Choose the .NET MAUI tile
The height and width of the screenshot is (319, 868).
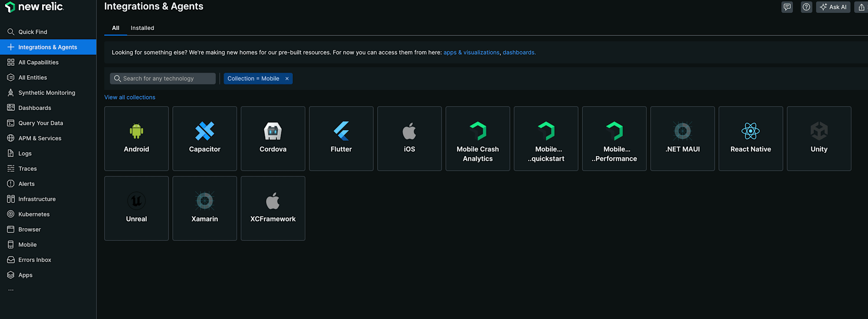683,139
